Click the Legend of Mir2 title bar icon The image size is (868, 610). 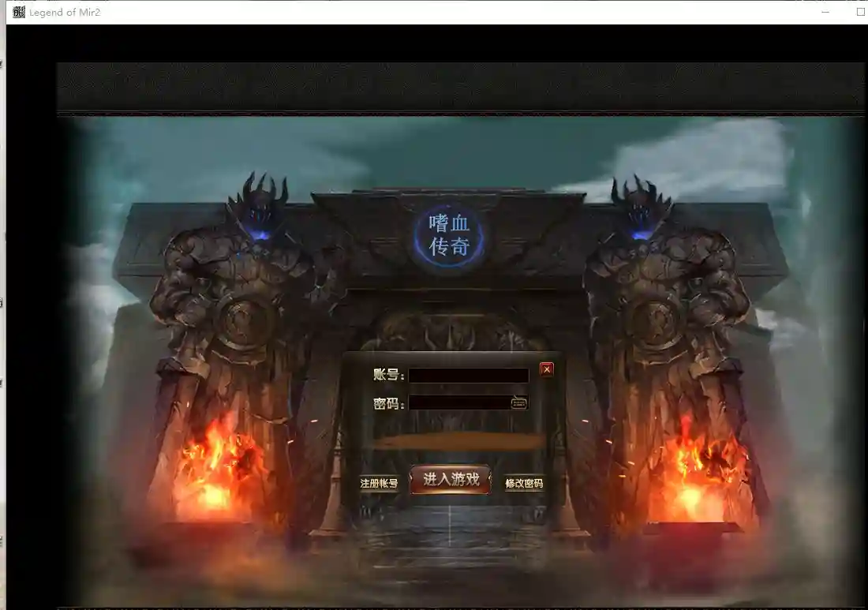click(x=19, y=12)
